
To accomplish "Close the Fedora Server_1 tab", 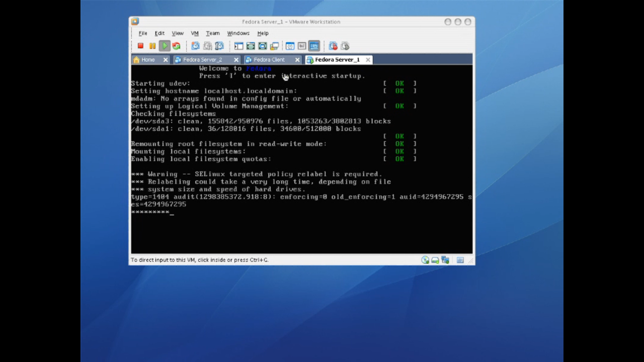I will pyautogui.click(x=368, y=60).
